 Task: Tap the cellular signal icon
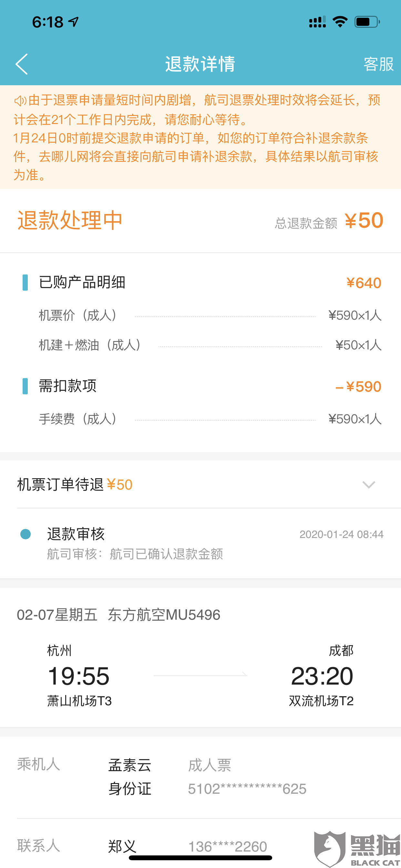(x=317, y=22)
